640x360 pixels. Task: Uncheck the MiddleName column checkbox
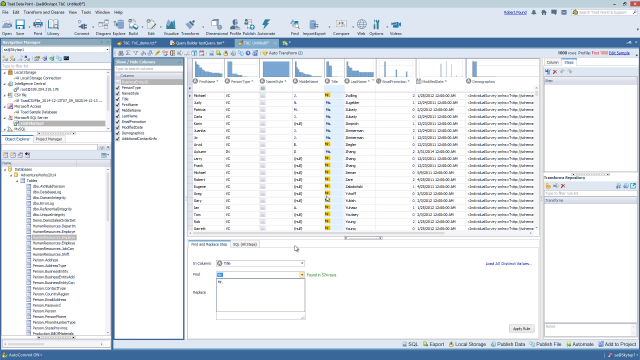point(118,111)
